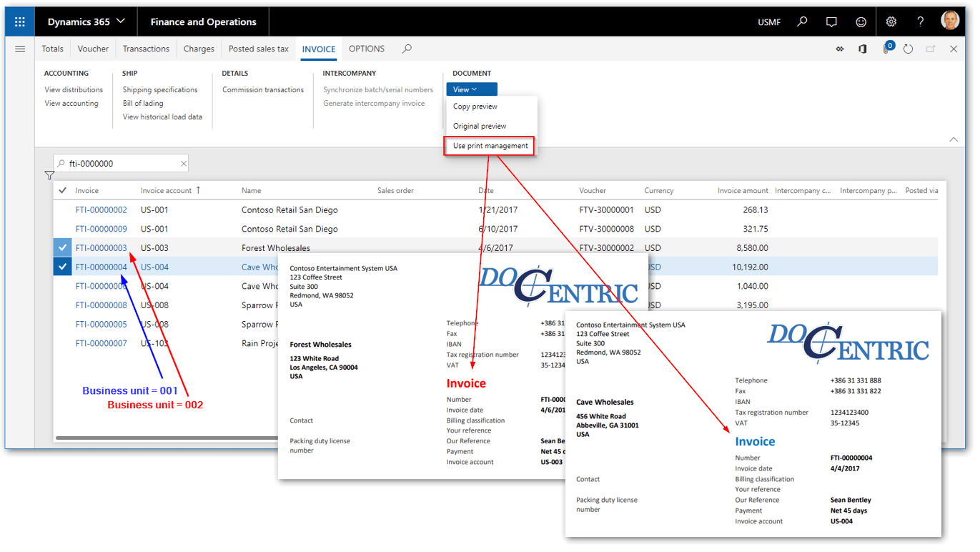Viewport: 980px width, 552px height.
Task: Open the Settings gear icon
Action: coord(891,22)
